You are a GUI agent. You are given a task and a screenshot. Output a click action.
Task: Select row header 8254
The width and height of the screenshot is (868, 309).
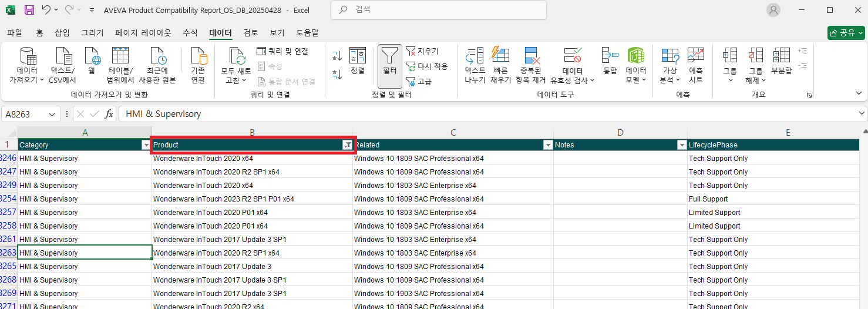[9, 199]
